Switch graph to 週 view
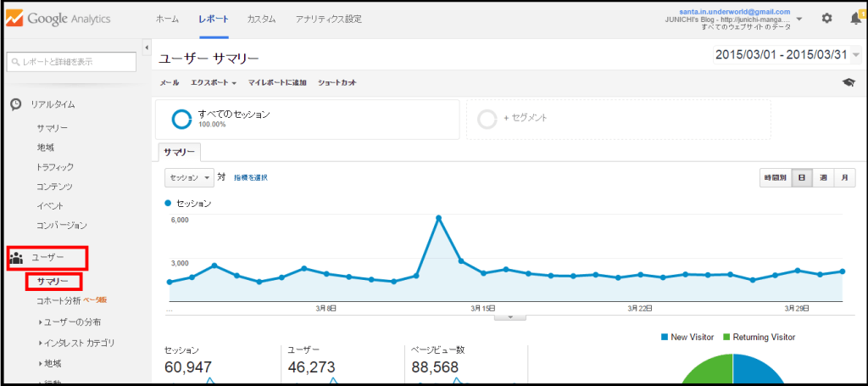This screenshot has width=868, height=386. [x=823, y=178]
